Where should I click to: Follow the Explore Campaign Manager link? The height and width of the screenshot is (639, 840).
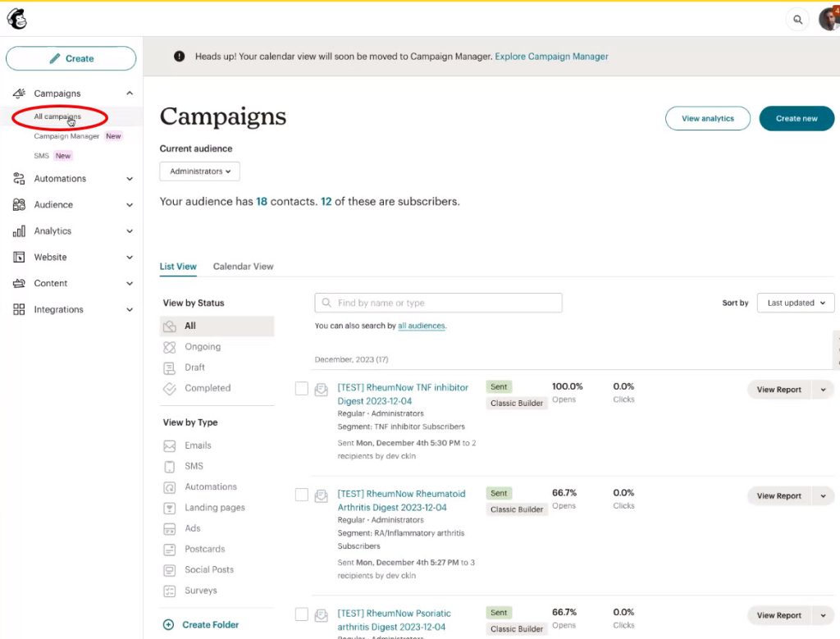click(x=551, y=57)
